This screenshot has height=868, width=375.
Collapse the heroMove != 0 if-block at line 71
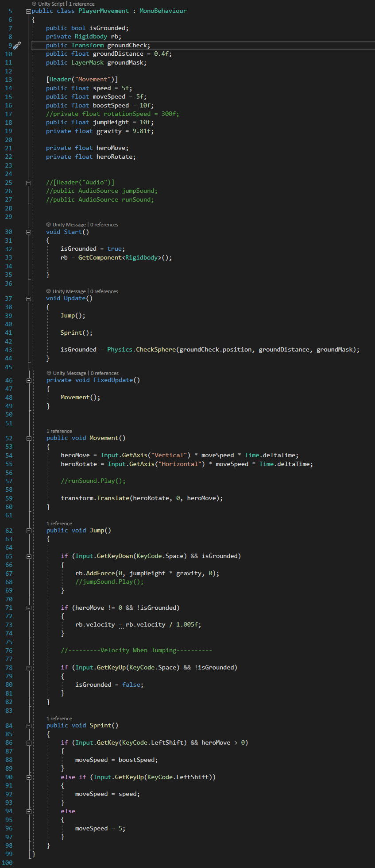28,608
